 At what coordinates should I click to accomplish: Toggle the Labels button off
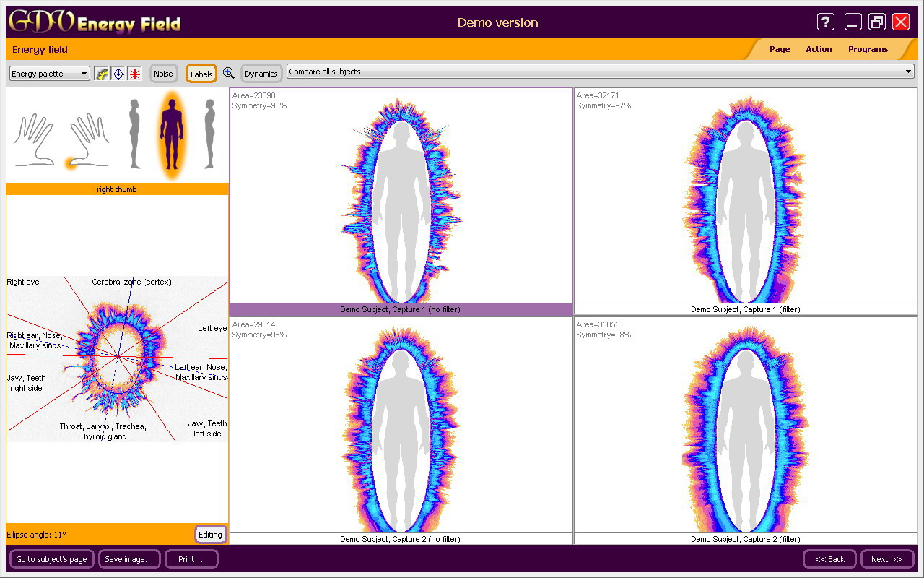pyautogui.click(x=201, y=74)
